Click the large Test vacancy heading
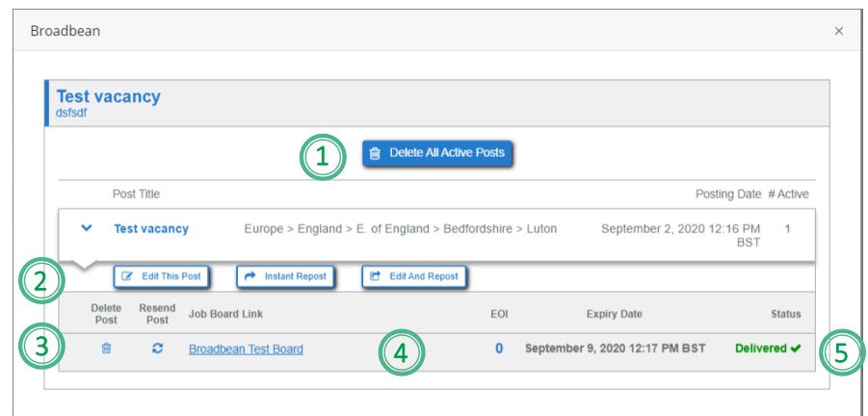Viewport: 868px width, 416px height. click(x=109, y=96)
